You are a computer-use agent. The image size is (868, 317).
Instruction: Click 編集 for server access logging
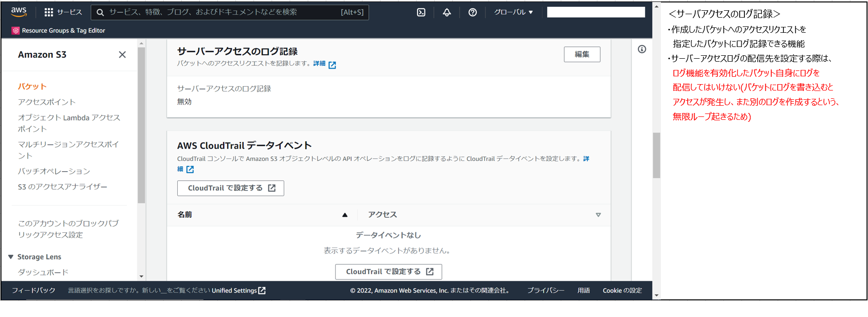tap(582, 54)
